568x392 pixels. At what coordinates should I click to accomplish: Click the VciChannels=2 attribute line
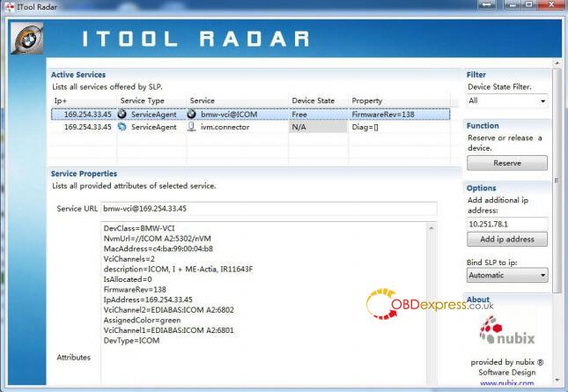[x=129, y=259]
